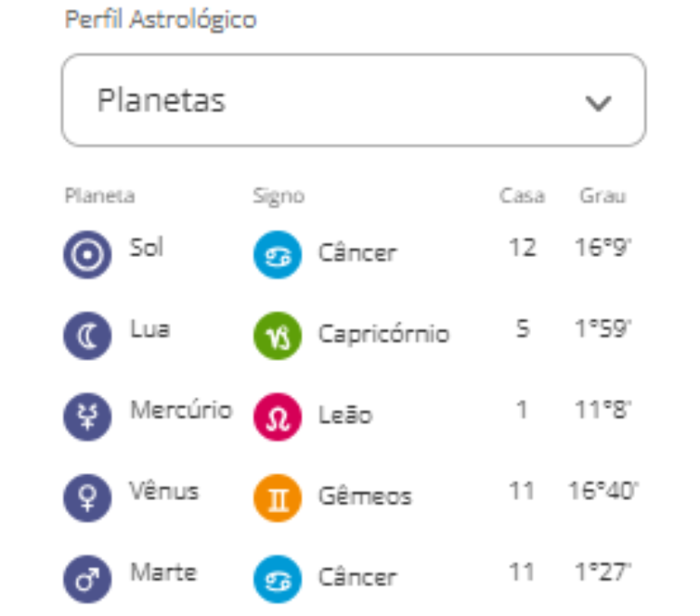
Task: Click the Leão pink sign icon
Action: (276, 417)
